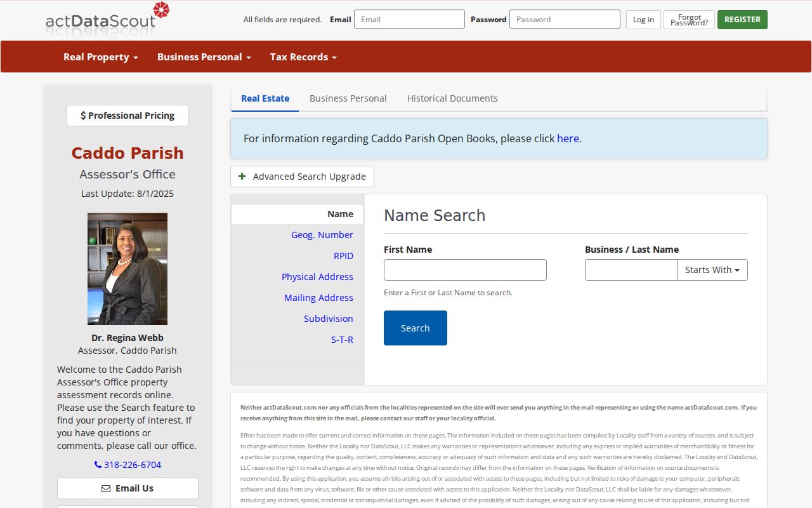This screenshot has height=508, width=812.
Task: Choose RPID search option
Action: [x=343, y=256]
